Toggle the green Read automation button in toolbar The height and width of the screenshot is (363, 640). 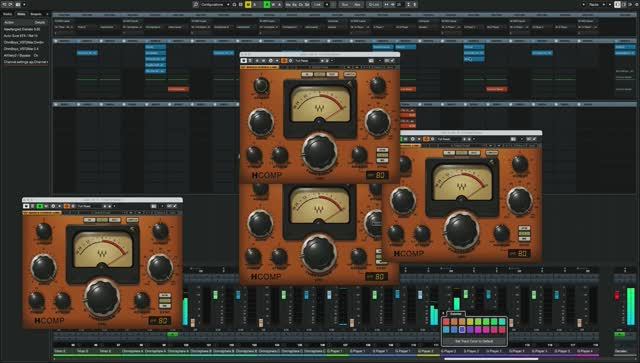pos(267,4)
